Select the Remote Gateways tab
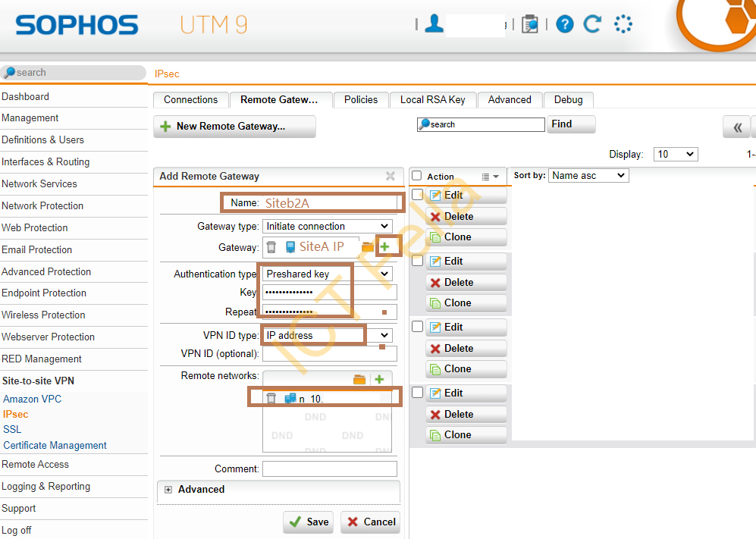756x539 pixels. pyautogui.click(x=280, y=100)
